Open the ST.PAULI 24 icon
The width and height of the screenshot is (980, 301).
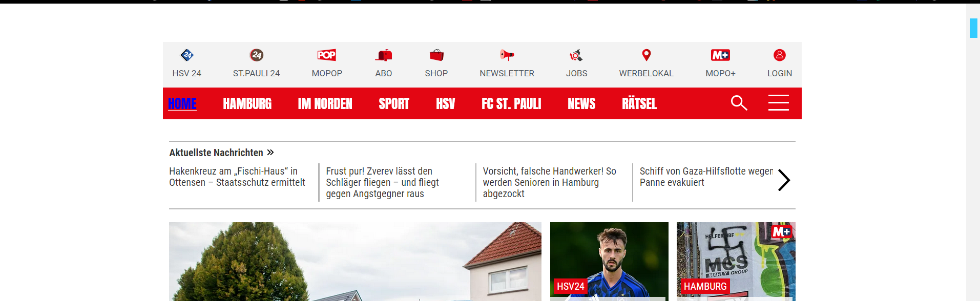pyautogui.click(x=257, y=55)
